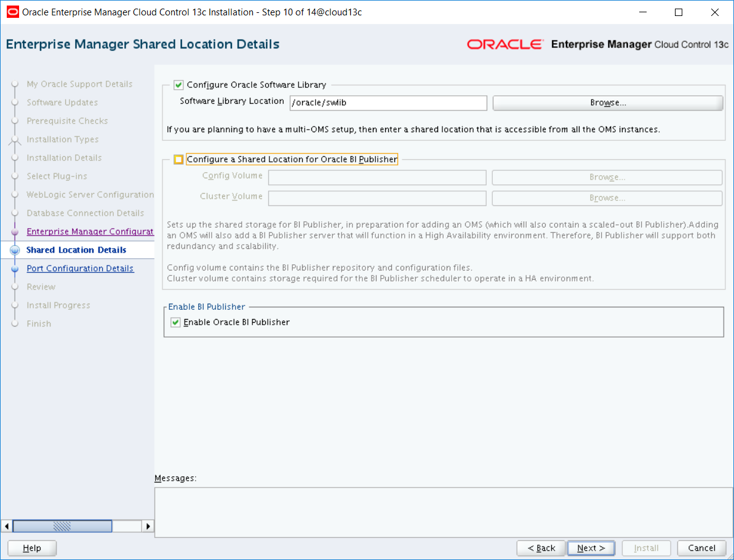This screenshot has height=560, width=734.
Task: Open Enterprise Manager Configuration step link
Action: [x=90, y=232]
